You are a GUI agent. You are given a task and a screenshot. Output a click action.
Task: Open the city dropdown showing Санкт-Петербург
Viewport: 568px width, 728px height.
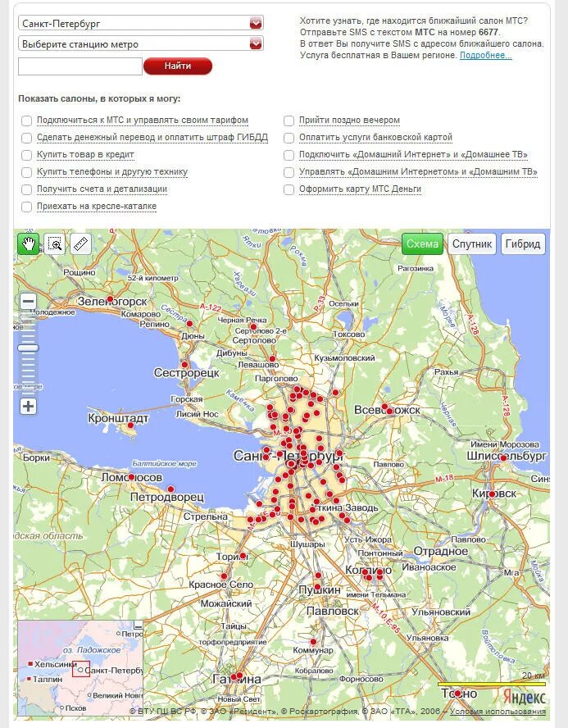point(141,23)
